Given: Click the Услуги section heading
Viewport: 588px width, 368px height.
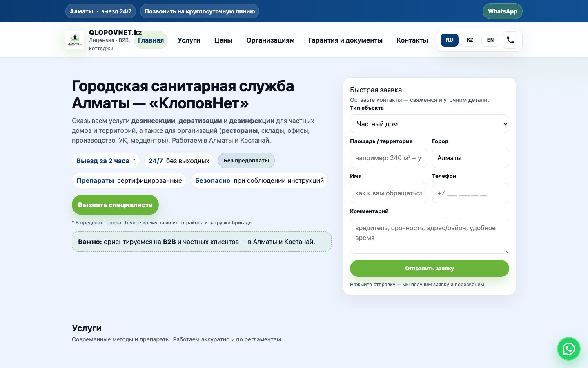Looking at the screenshot, I should [87, 328].
